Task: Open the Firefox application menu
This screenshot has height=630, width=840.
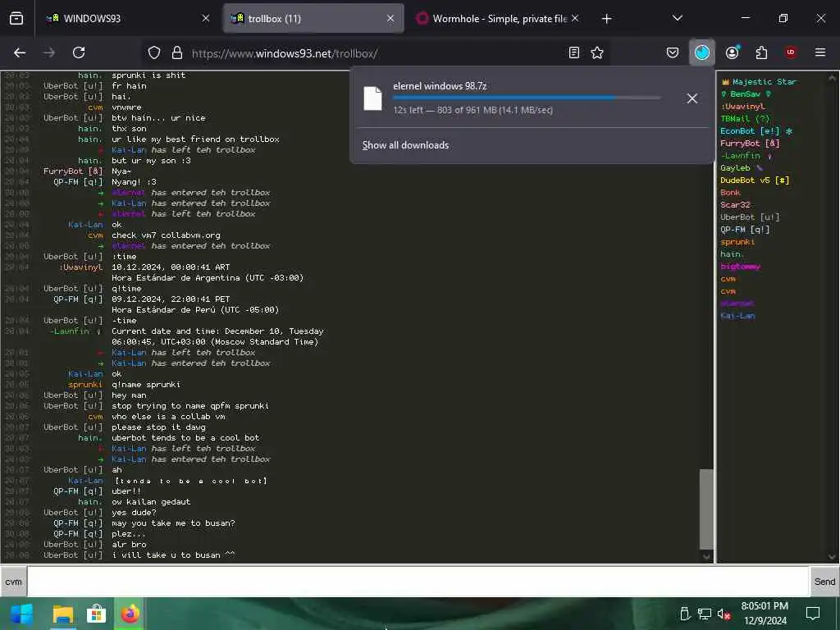Action: [820, 52]
